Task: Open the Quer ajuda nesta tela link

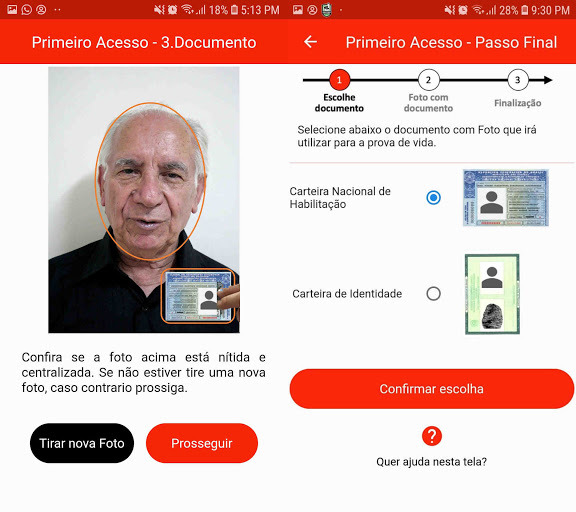Action: [432, 462]
